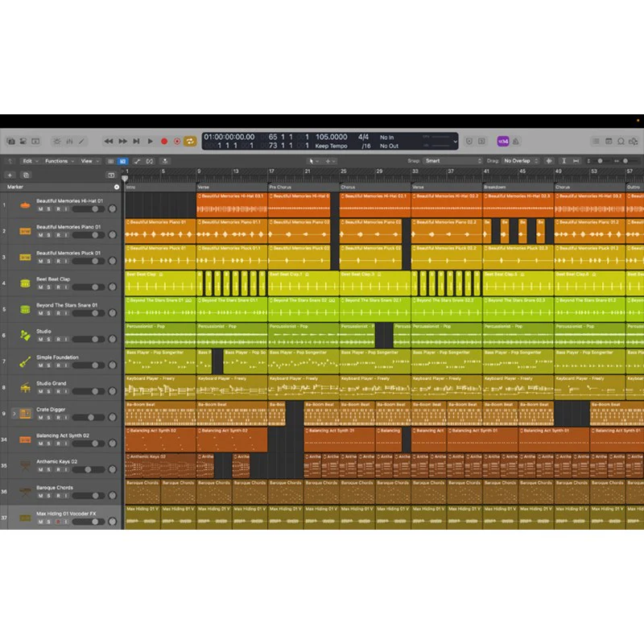Open the Mixer from the control bar

(69, 142)
